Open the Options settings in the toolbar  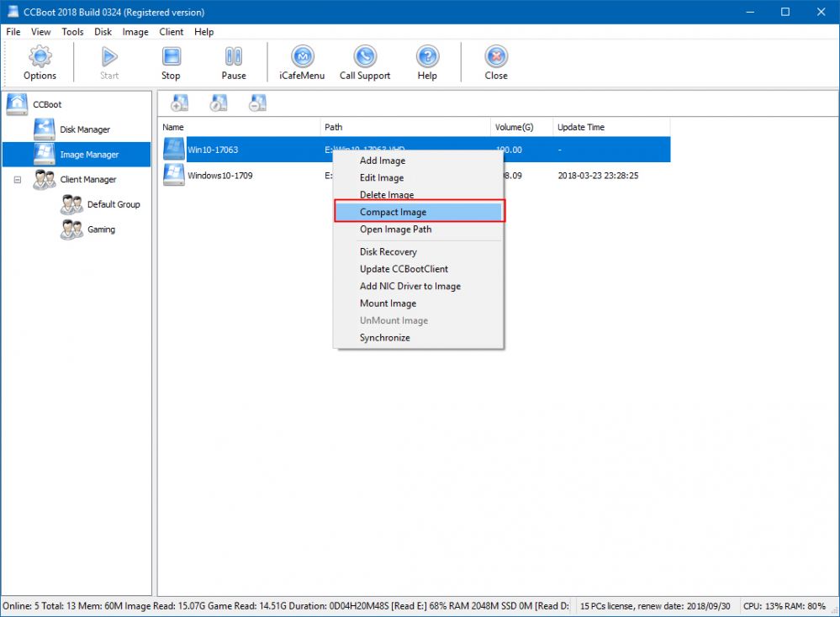coord(40,63)
